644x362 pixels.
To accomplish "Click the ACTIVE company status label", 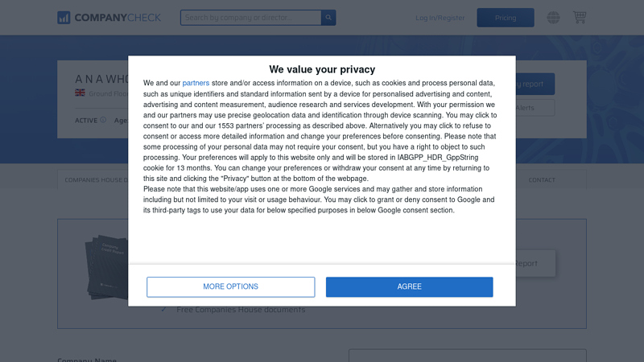I will click(x=85, y=121).
